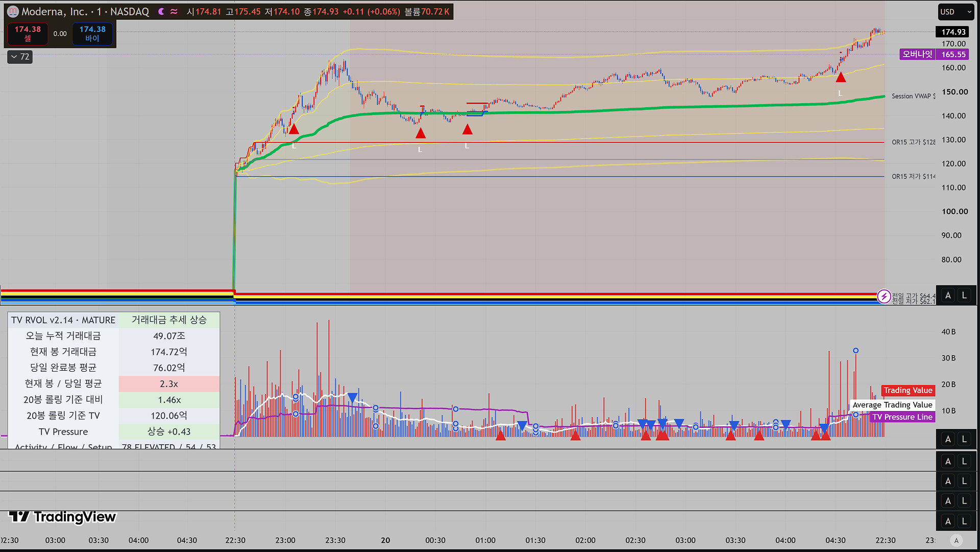Click the 150.00 label on the price scale
This screenshot has height=552, width=980.
(954, 92)
